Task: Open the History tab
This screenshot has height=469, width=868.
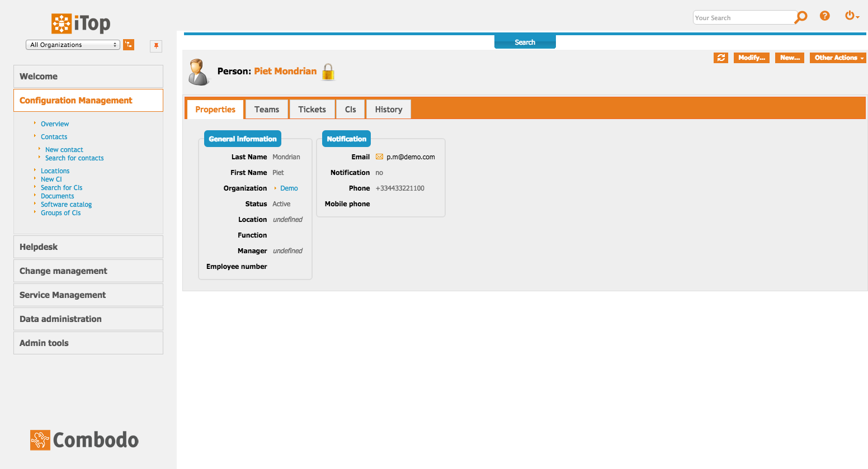Action: pos(388,110)
